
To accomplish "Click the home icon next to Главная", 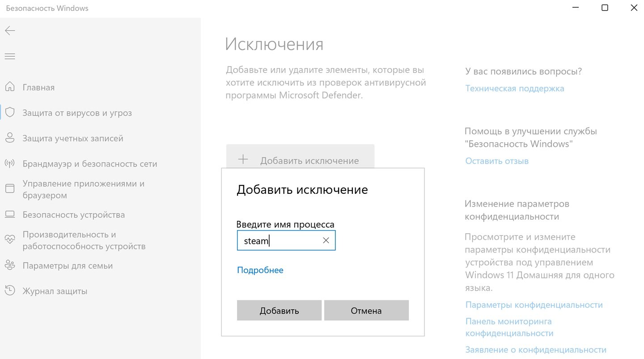I will tap(10, 87).
